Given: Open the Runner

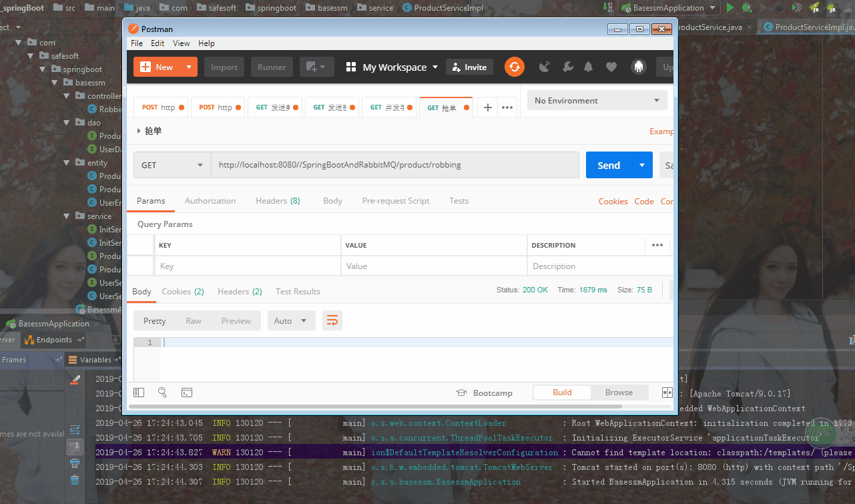Looking at the screenshot, I should [x=272, y=67].
